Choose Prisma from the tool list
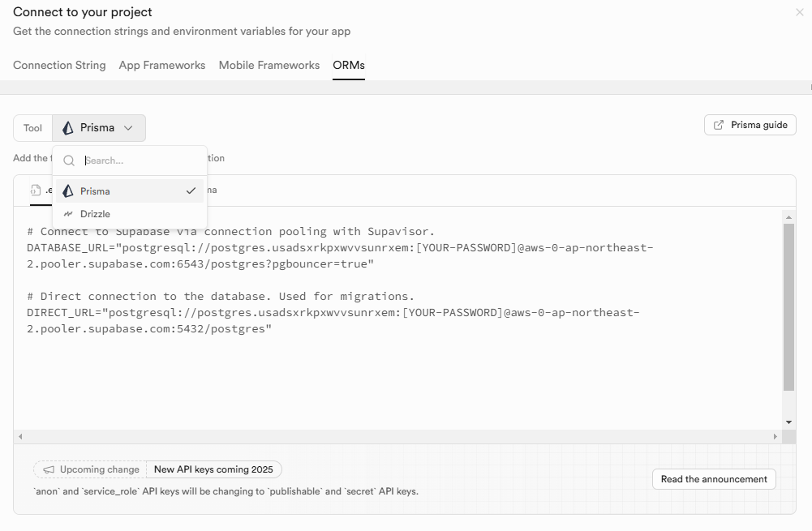Image resolution: width=812 pixels, height=531 pixels. [x=130, y=191]
